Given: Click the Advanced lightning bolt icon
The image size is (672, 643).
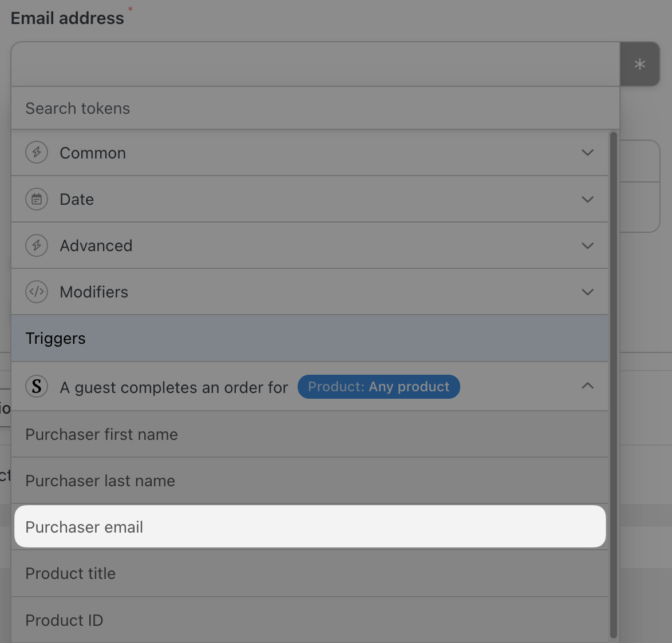Looking at the screenshot, I should coord(37,245).
